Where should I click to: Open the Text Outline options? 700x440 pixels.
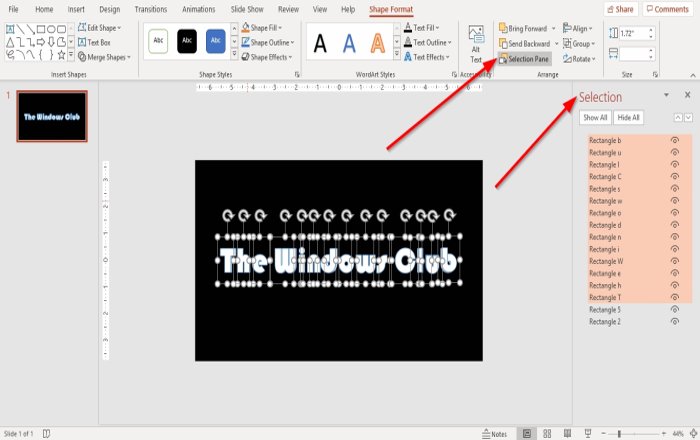pos(427,42)
